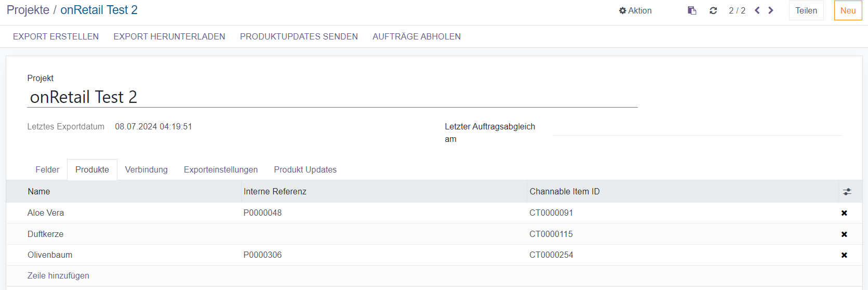
Task: Select the Exporteinstellungen tab
Action: [221, 170]
